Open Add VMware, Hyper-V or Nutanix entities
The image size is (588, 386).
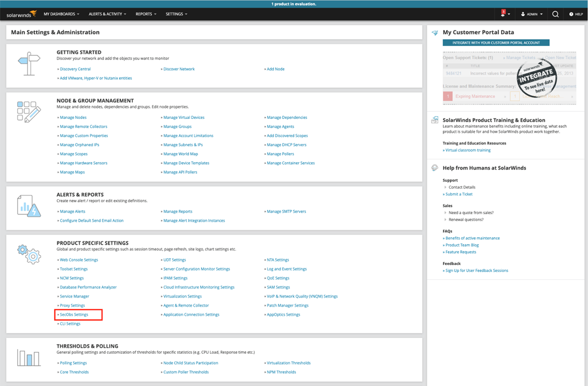95,78
